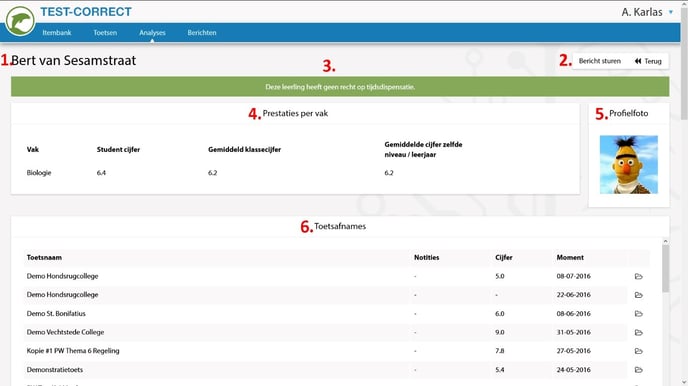Select the Demonstratietoets test name
The width and height of the screenshot is (688, 386).
click(54, 369)
